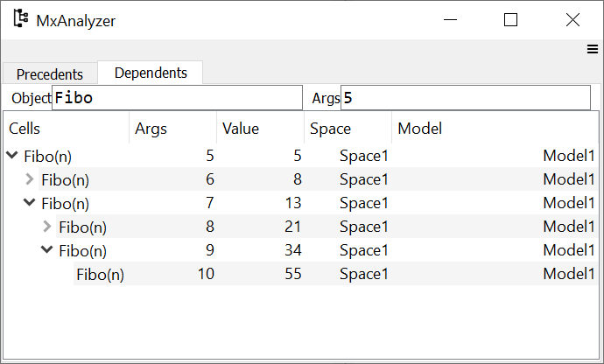This screenshot has width=604, height=364.
Task: Open the hamburger menu icon
Action: (x=593, y=50)
